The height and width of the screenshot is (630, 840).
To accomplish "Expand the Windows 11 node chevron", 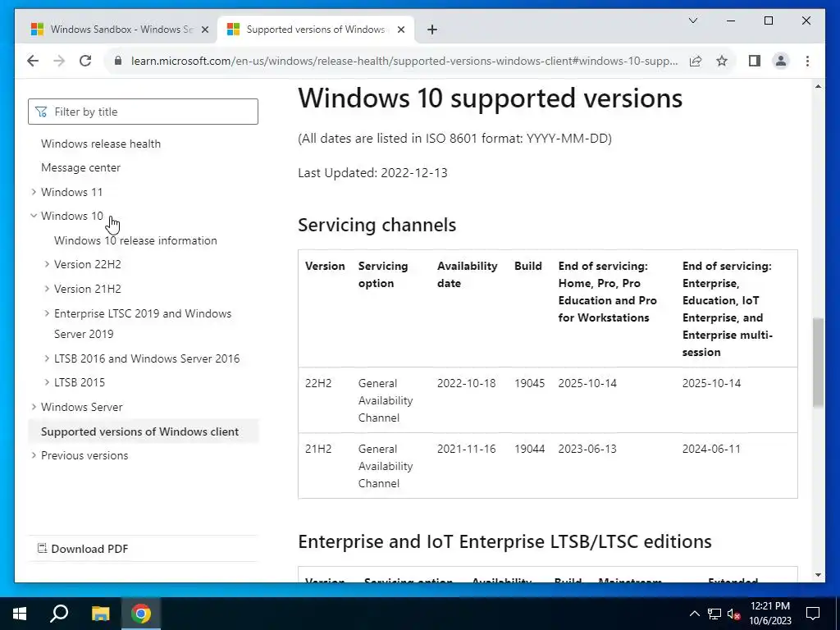I will tap(34, 192).
